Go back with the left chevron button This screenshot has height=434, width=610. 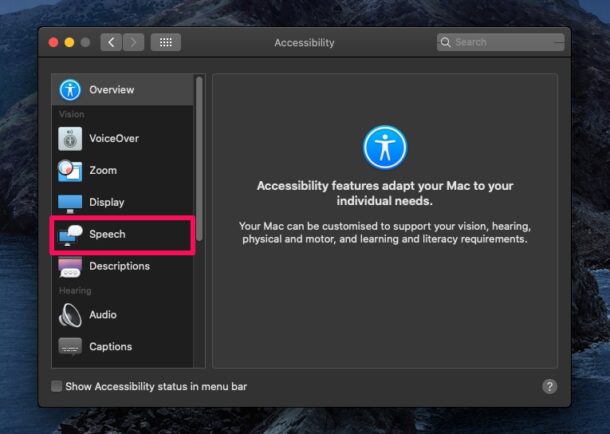[111, 42]
